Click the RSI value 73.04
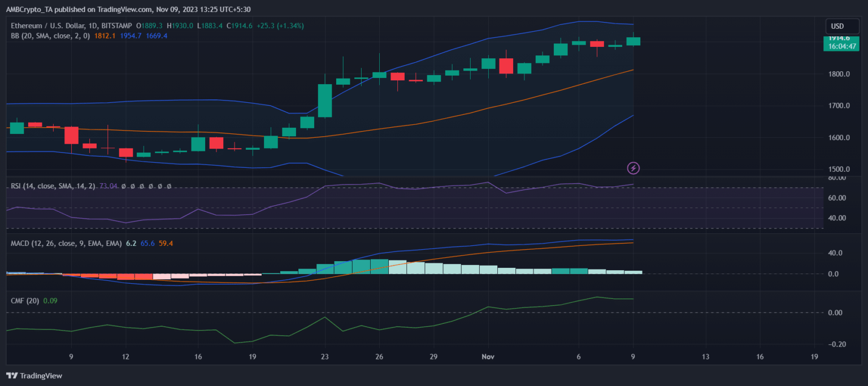The image size is (868, 386). click(108, 186)
